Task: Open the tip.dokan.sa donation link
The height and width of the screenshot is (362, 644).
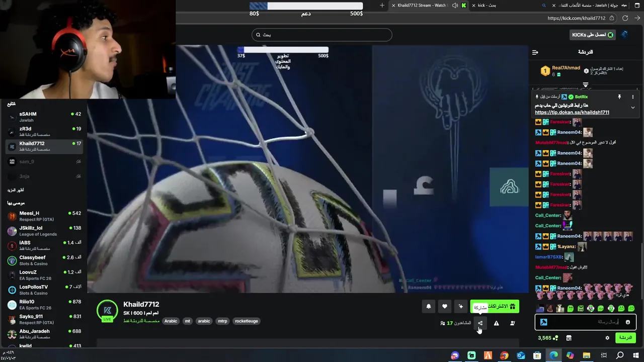Action: (x=572, y=113)
